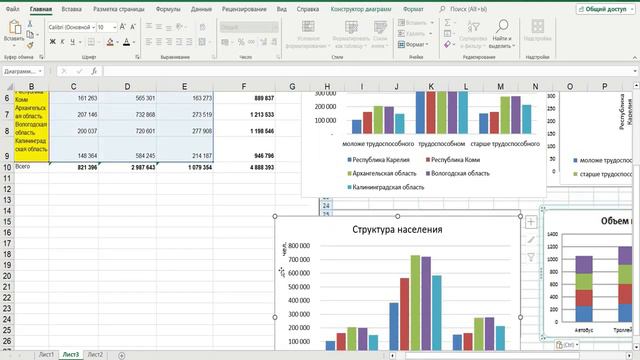The width and height of the screenshot is (640, 360).
Task: Click the Условное форматирование icon
Action: click(x=308, y=27)
